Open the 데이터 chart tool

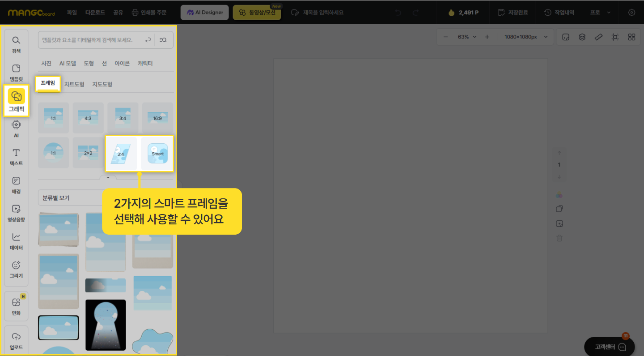point(16,241)
